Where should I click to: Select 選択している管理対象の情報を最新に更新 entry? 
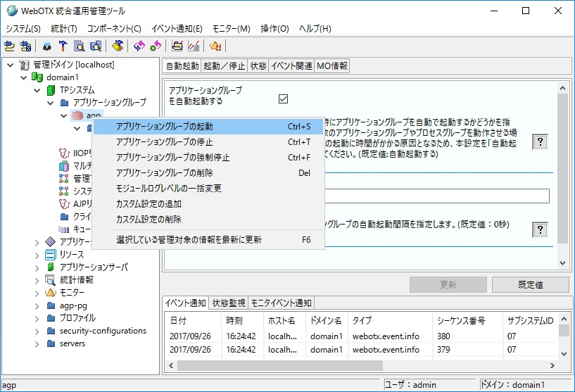click(x=208, y=240)
